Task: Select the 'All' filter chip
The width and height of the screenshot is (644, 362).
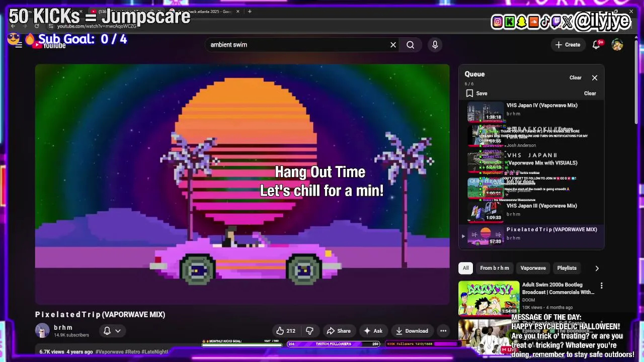Action: coord(466,268)
